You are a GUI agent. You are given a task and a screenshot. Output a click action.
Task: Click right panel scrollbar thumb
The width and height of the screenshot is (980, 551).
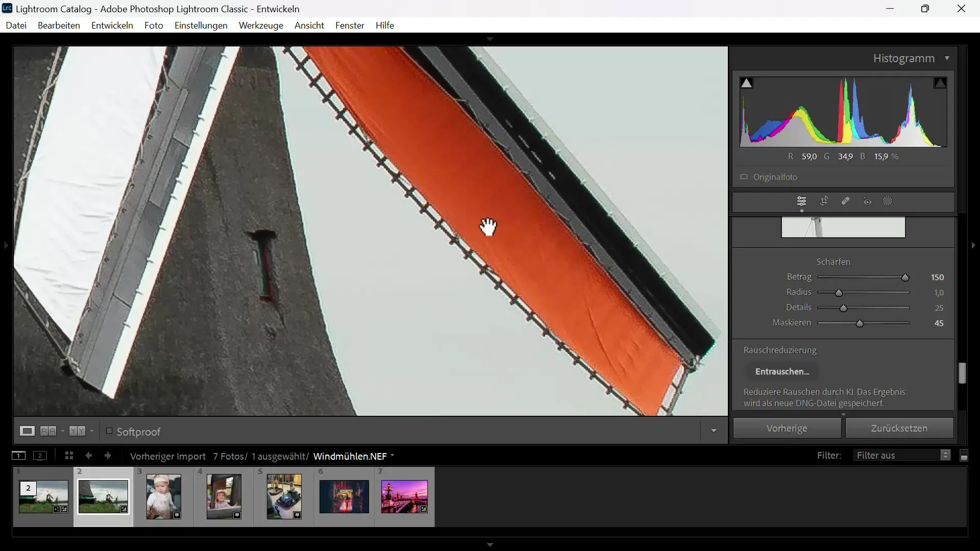click(963, 373)
